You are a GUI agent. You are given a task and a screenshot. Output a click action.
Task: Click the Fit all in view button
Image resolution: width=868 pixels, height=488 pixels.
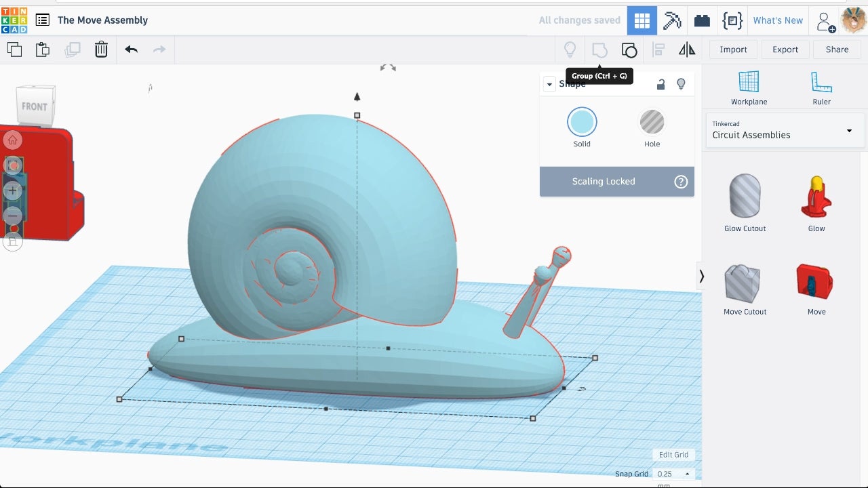pyautogui.click(x=12, y=165)
